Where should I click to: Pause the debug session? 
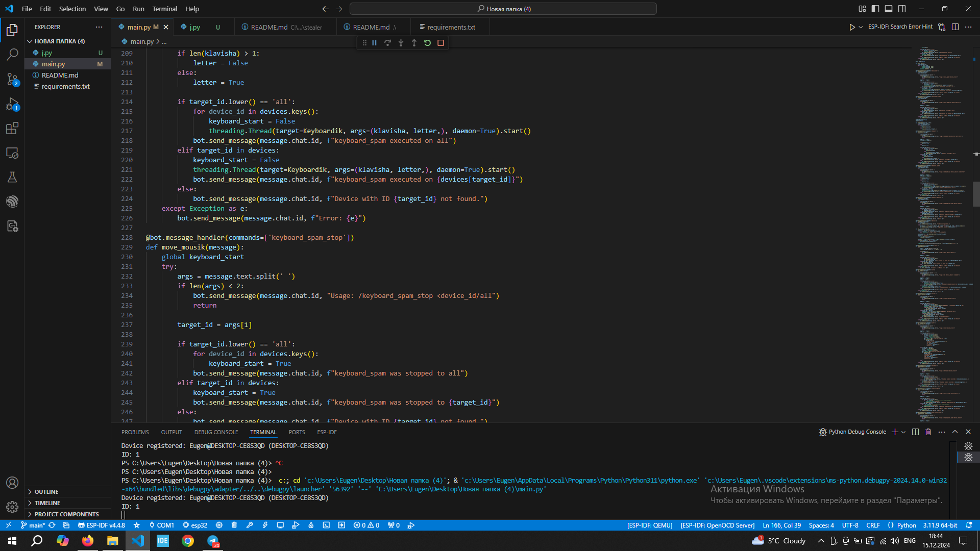pyautogui.click(x=375, y=43)
